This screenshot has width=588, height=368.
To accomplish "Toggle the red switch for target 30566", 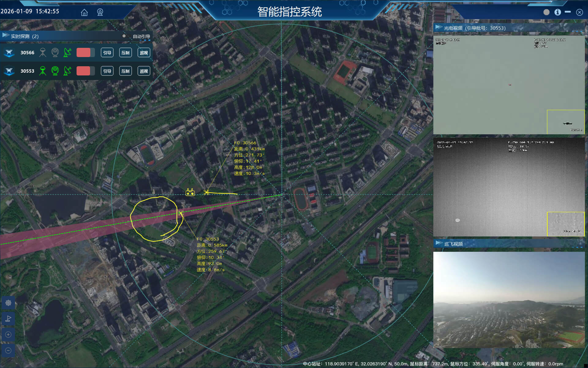I will tap(85, 52).
